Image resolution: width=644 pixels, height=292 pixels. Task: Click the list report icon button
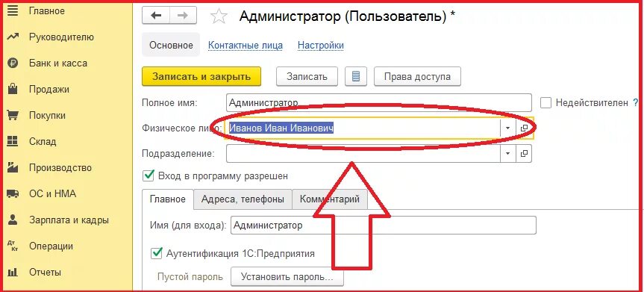[x=356, y=76]
